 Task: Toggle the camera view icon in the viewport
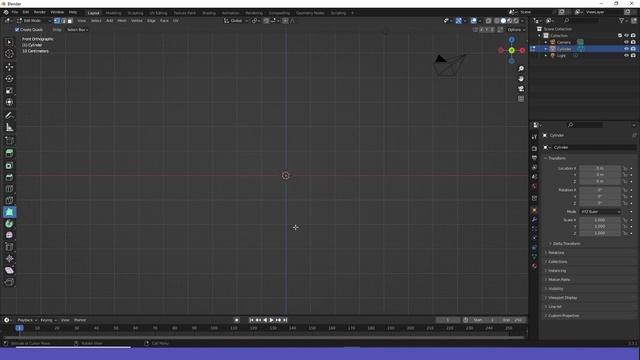pyautogui.click(x=521, y=89)
